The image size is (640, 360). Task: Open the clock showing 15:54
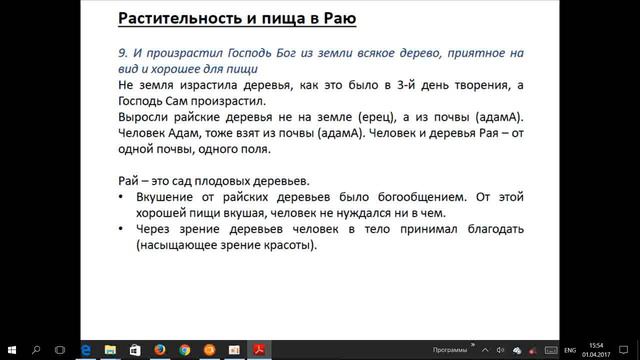[596, 350]
